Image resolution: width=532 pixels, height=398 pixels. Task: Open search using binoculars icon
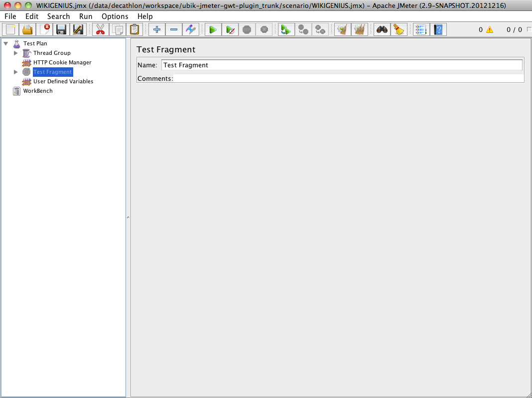(382, 29)
